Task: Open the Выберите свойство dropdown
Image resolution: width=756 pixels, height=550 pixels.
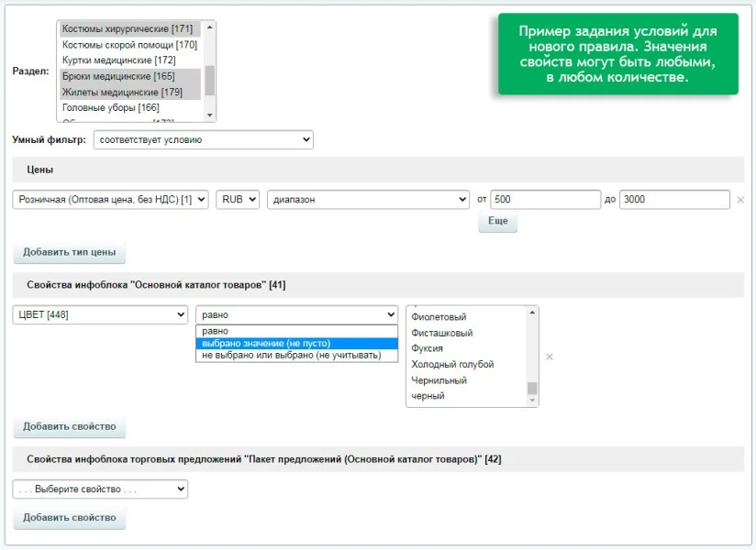Action: point(100,489)
